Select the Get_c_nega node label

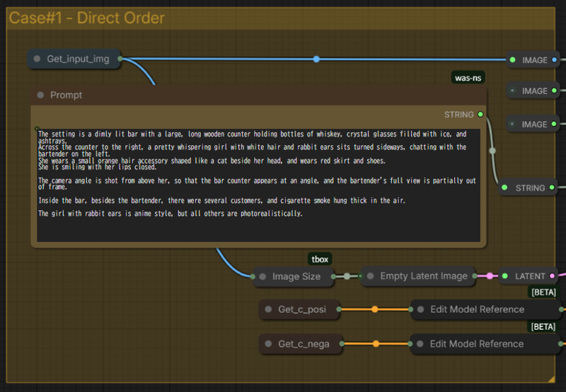(304, 344)
